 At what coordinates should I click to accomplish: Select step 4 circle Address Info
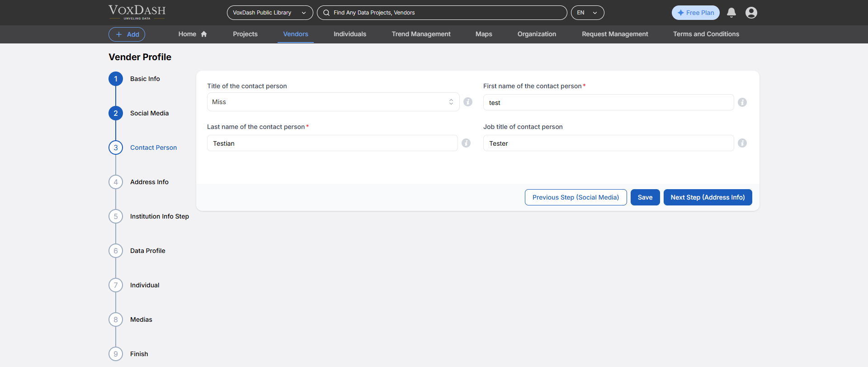point(116,182)
